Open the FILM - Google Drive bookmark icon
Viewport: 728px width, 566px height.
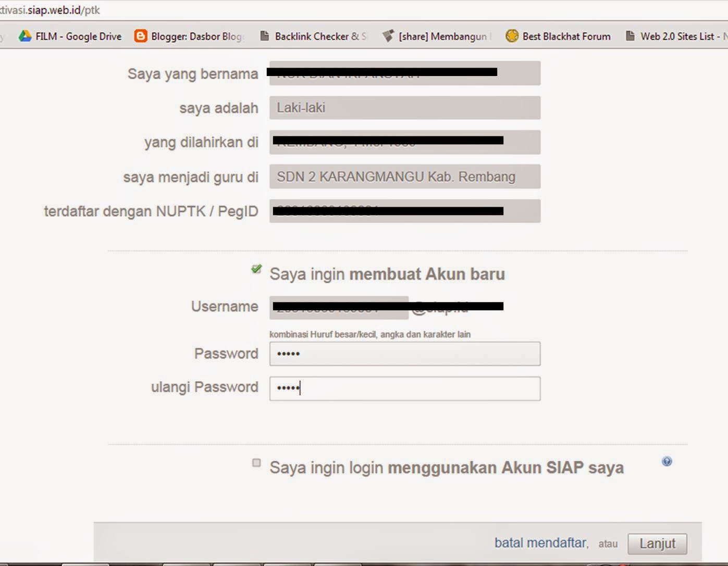click(25, 36)
